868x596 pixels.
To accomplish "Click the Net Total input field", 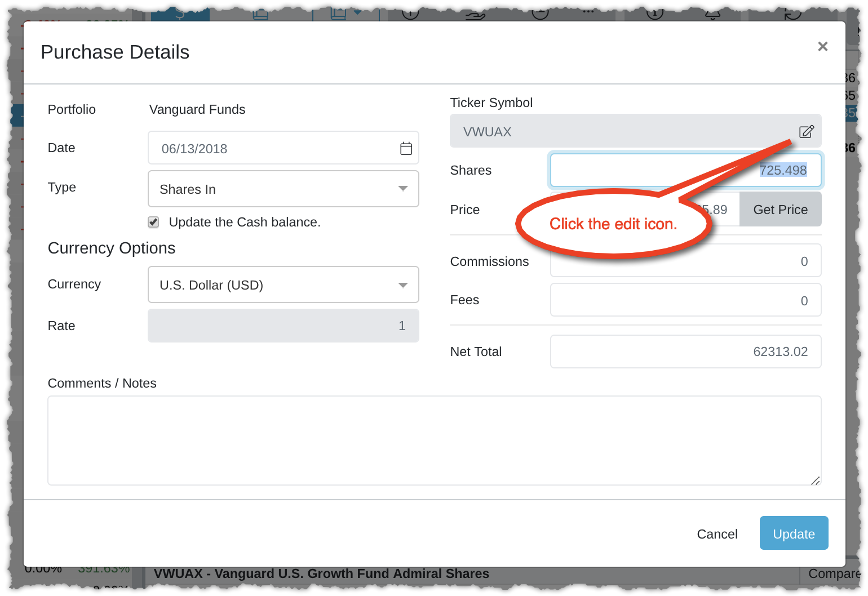I will [x=686, y=352].
